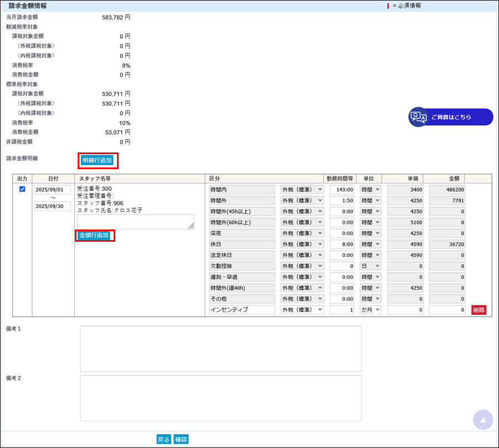Screen dimensions: 499x448
Task: Click unit price 5100 field
Action: point(405,222)
